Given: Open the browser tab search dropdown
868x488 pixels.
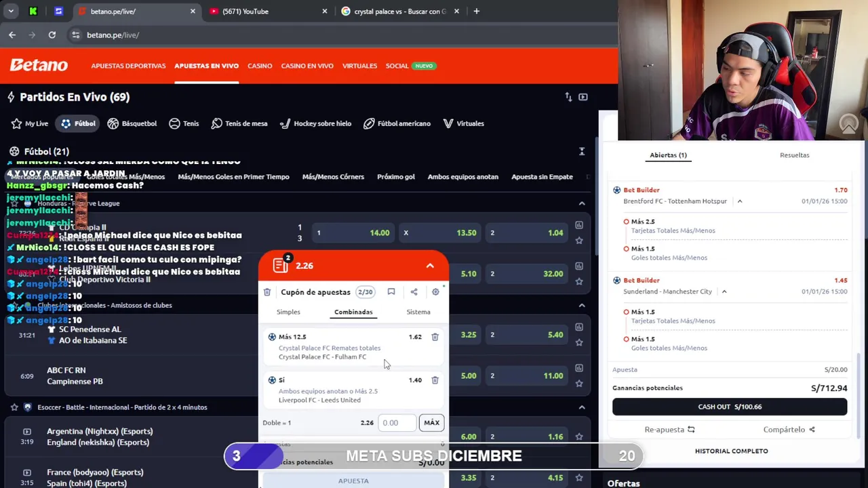Looking at the screenshot, I should (x=11, y=11).
